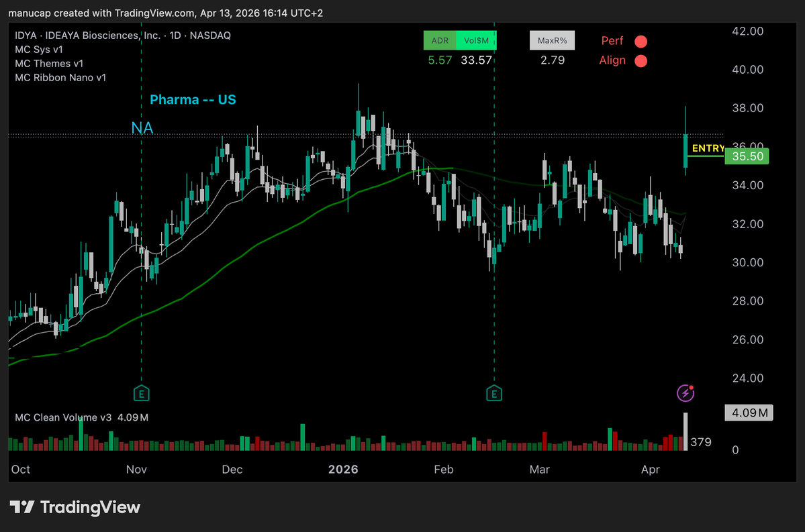Click the TradingView logo

click(75, 507)
